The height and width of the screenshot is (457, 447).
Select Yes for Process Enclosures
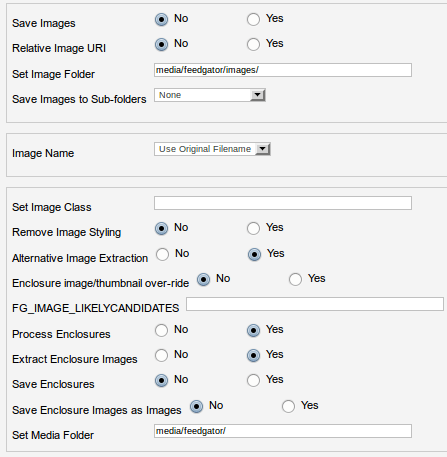[253, 330]
